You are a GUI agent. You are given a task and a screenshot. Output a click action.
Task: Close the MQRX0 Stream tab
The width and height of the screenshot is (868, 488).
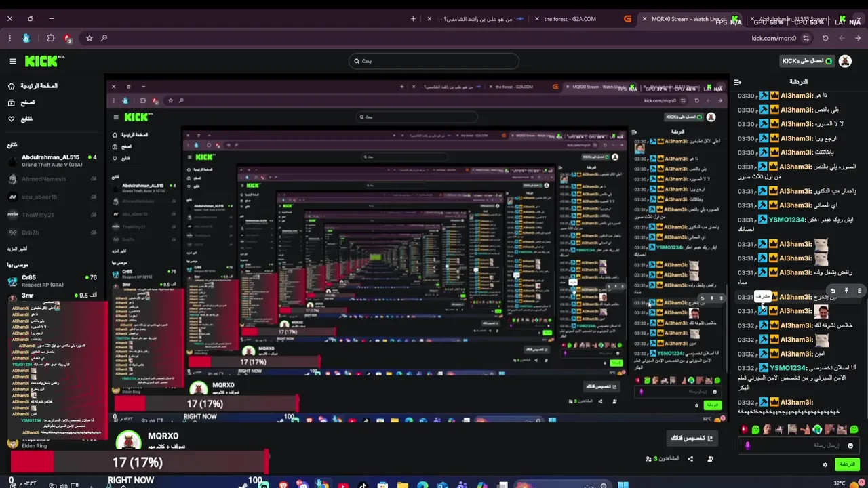[644, 18]
